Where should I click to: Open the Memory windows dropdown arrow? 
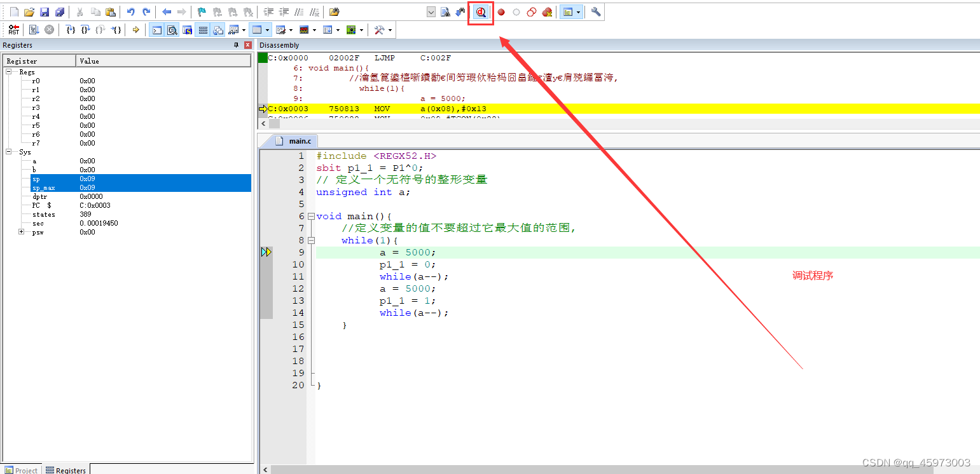click(268, 30)
